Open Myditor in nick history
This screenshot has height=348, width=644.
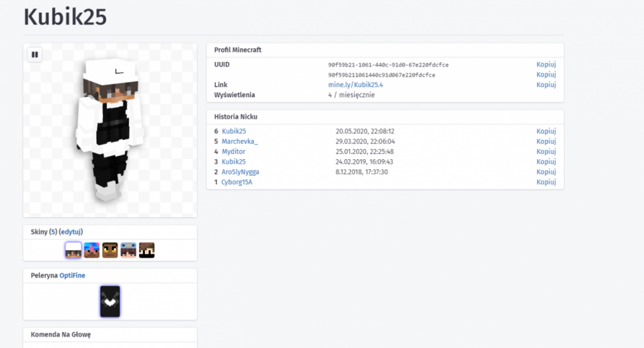click(x=233, y=151)
